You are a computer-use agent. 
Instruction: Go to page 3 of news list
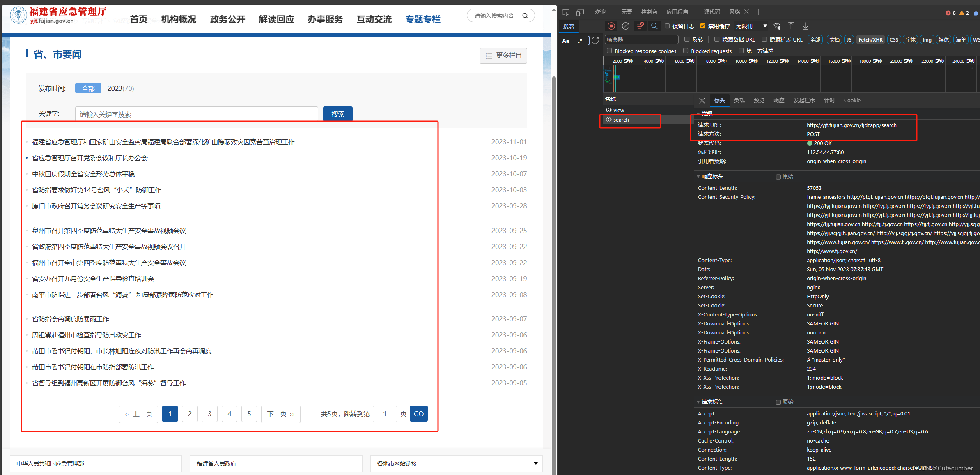click(x=209, y=414)
